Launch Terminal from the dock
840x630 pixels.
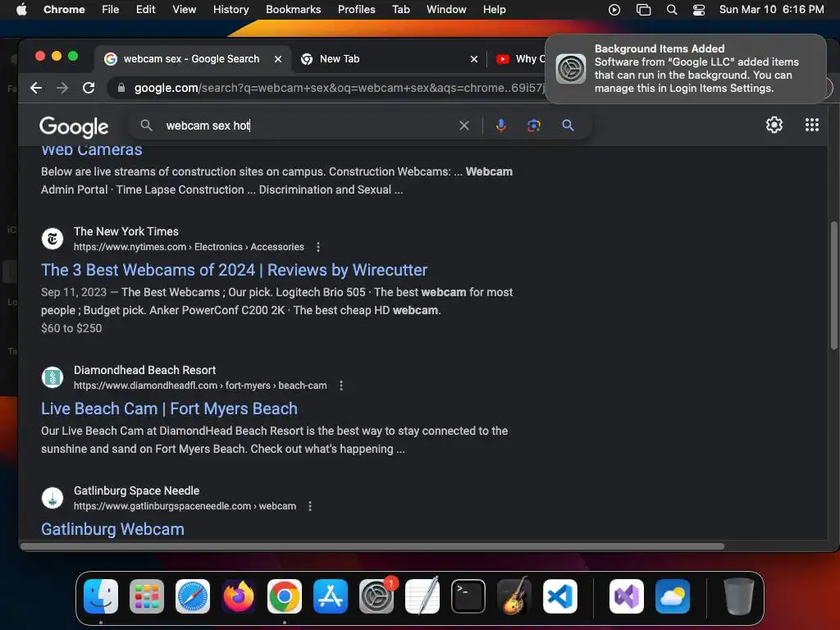click(x=468, y=596)
